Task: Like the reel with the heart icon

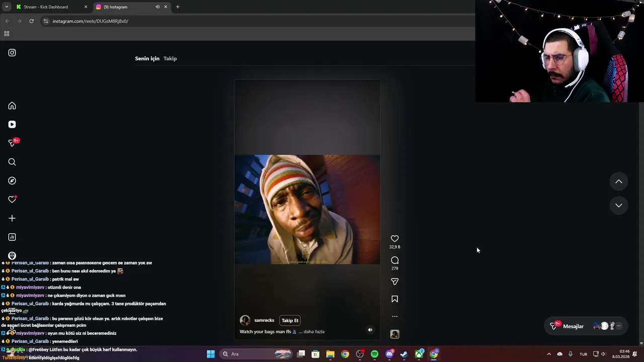Action: tap(395, 239)
